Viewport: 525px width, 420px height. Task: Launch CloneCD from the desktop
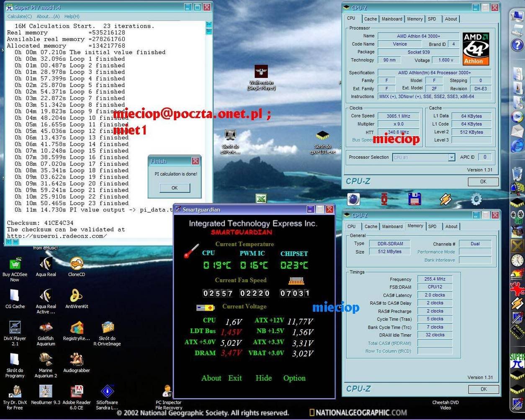point(76,264)
